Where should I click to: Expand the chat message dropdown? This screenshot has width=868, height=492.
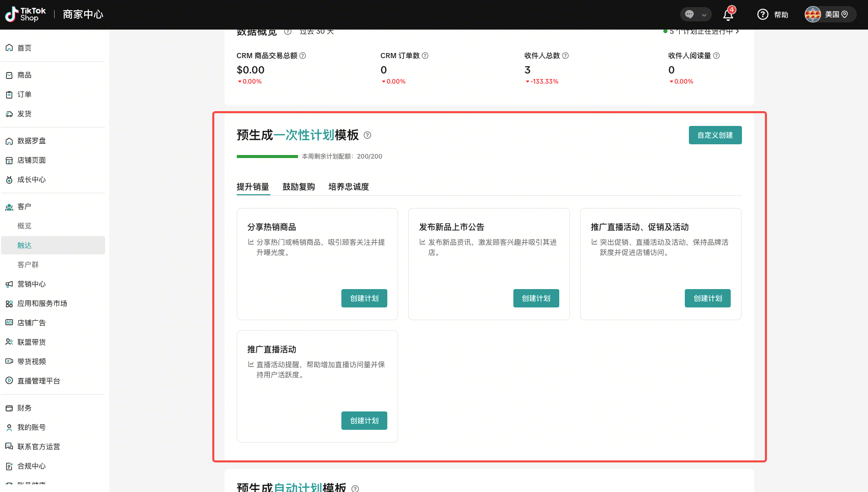(696, 14)
